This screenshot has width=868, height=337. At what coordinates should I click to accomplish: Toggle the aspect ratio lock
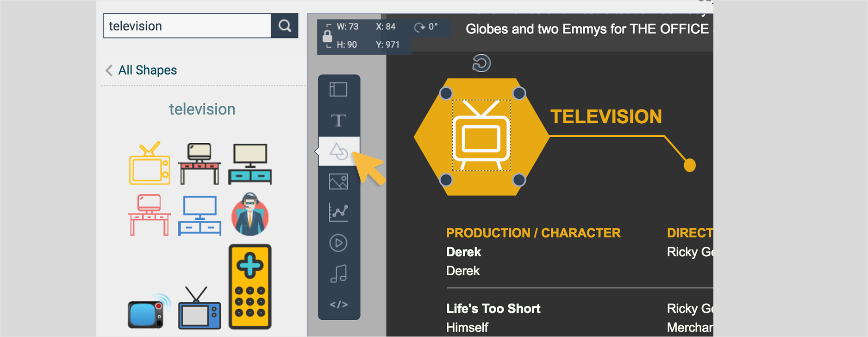(327, 36)
